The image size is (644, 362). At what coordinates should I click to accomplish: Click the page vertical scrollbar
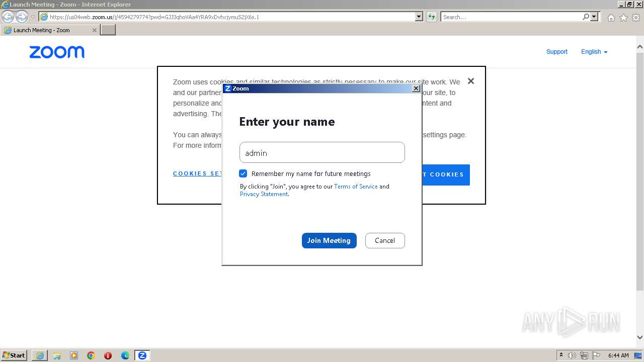[x=640, y=171]
